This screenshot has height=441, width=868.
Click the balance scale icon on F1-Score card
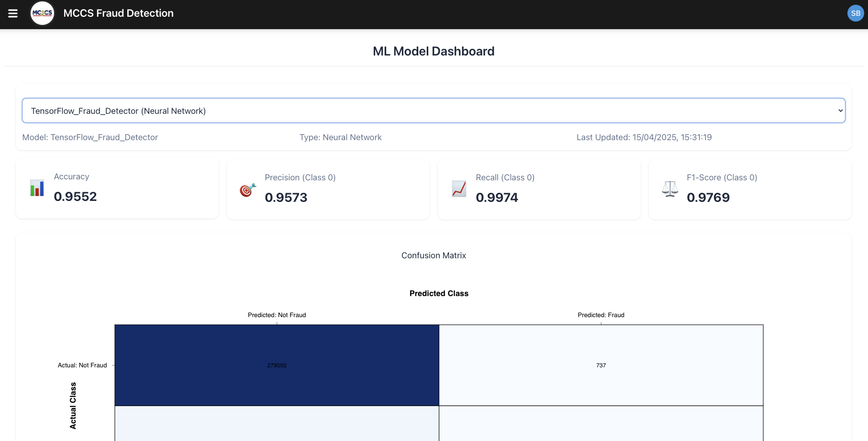tap(669, 188)
